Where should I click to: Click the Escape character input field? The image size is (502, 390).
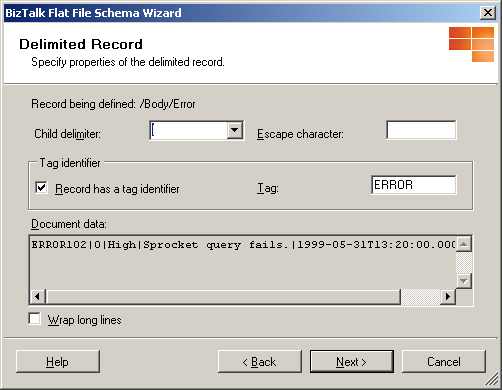(x=421, y=130)
